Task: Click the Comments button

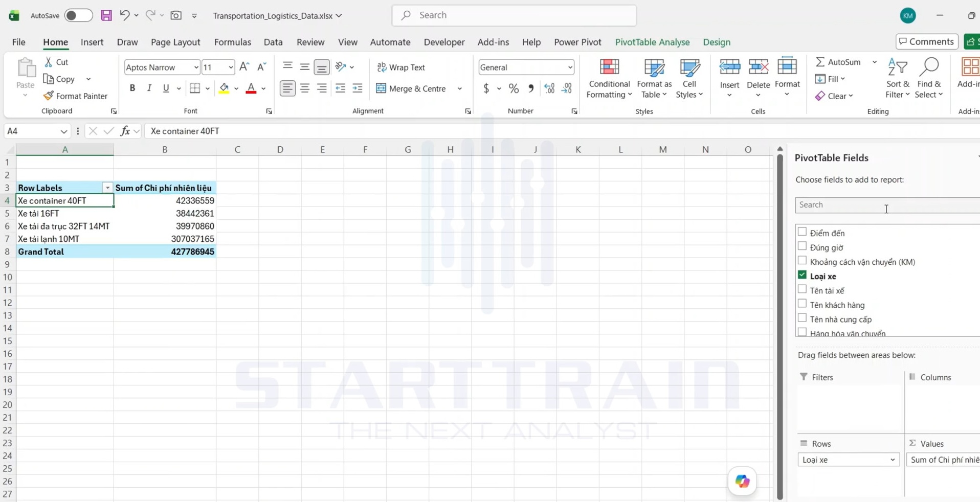Action: click(926, 41)
